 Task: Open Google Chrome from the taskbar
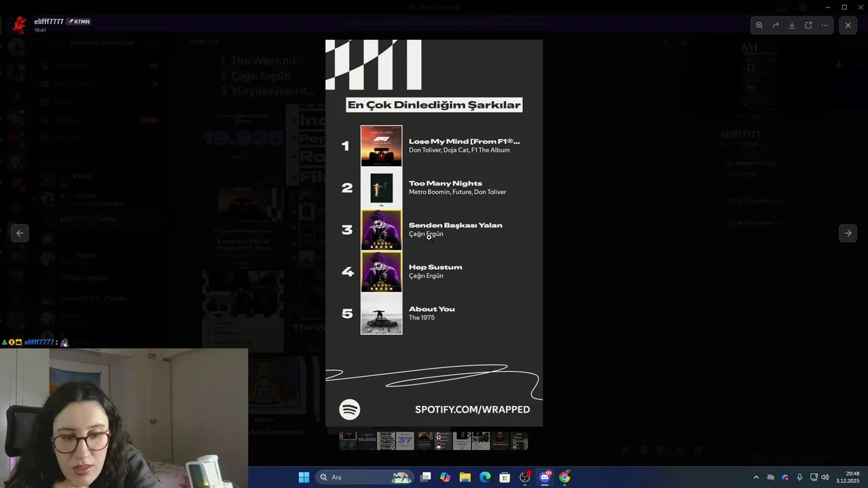(564, 477)
